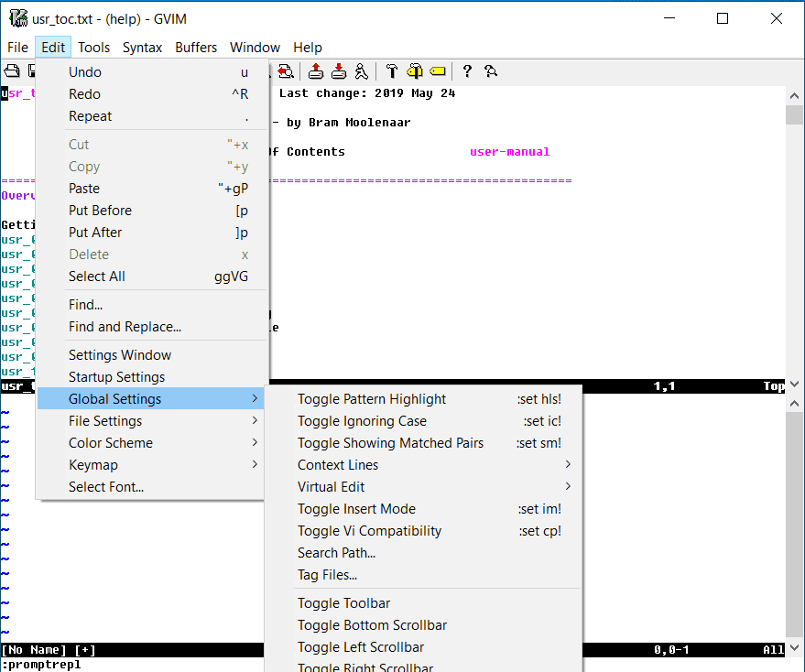Screen dimensions: 805x672
Task: Toggle Showing Matched Pairs option
Action: click(x=424, y=443)
